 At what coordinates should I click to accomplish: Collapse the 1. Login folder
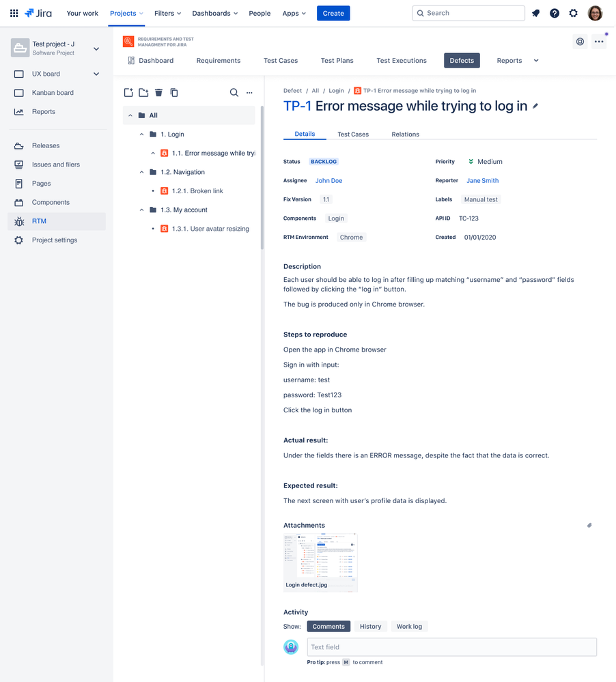point(141,134)
